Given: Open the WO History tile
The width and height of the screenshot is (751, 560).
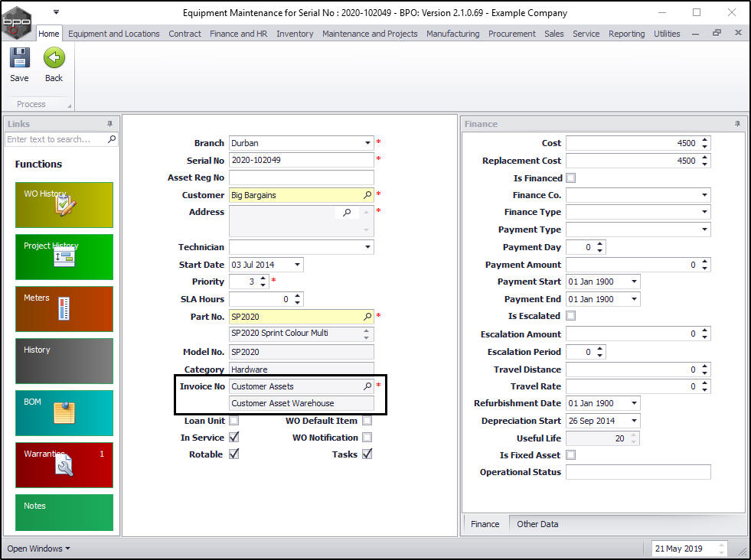Looking at the screenshot, I should point(64,204).
